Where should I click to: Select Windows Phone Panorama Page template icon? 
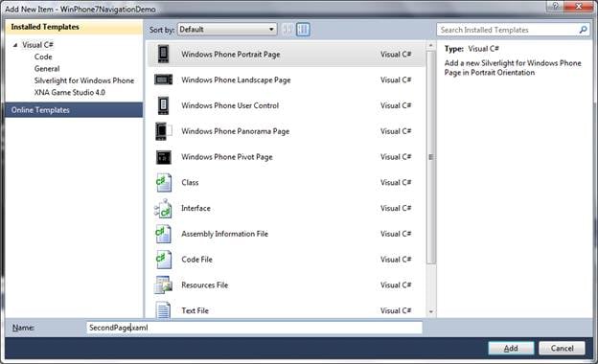pos(164,131)
